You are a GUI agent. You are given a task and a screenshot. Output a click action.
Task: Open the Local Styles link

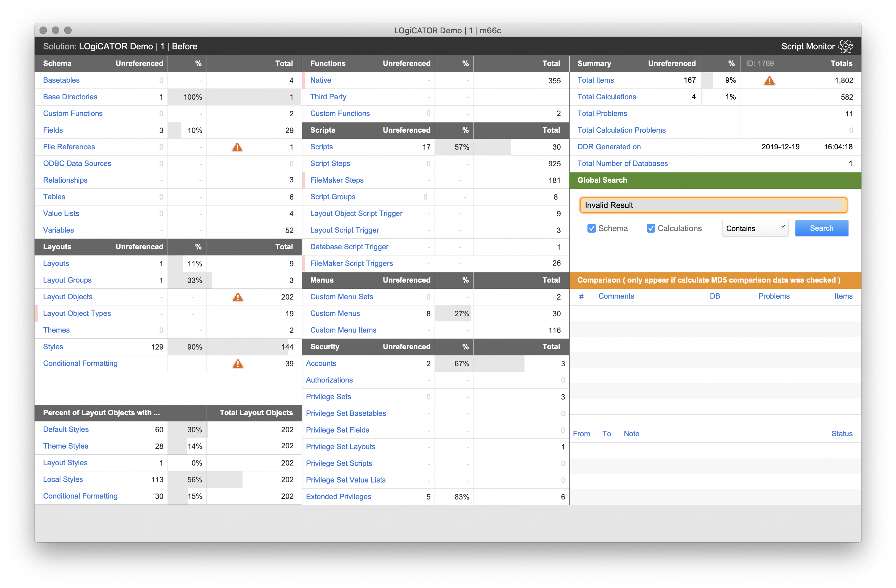63,479
